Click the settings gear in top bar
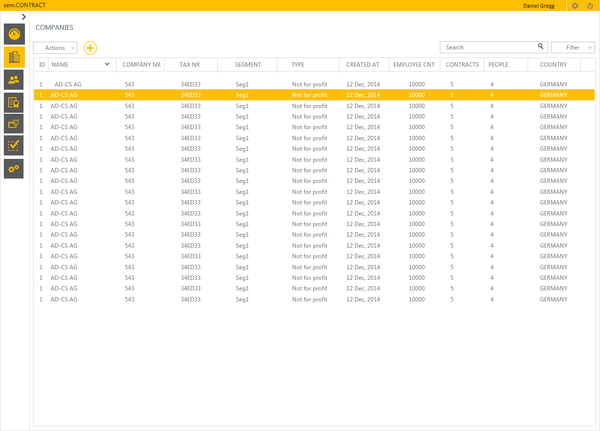Screen dimensions: 600x431 (x=574, y=6)
